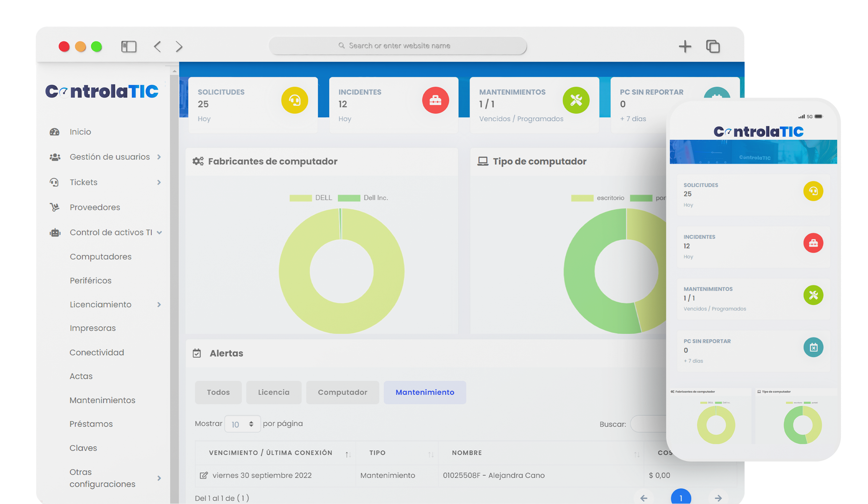Expand Licenciamiento submenu chevron
Viewport: 868px width, 504px height.
(159, 305)
